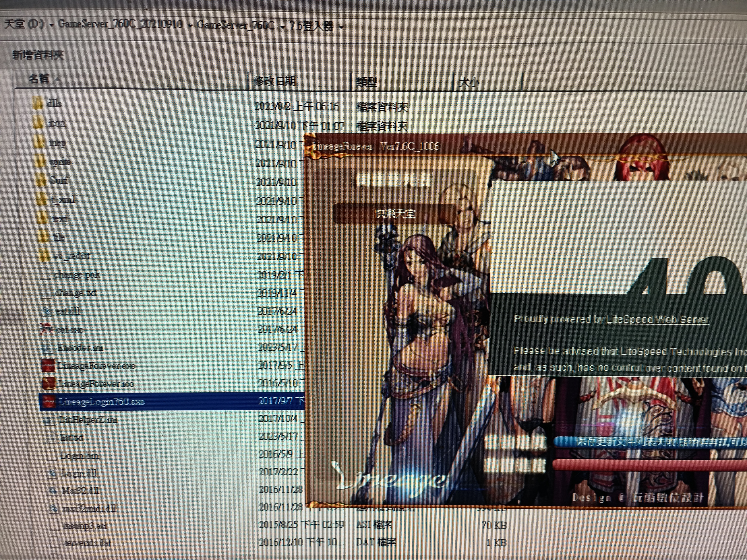Image resolution: width=747 pixels, height=560 pixels.
Task: Click the 70 KB size cell
Action: tap(494, 525)
